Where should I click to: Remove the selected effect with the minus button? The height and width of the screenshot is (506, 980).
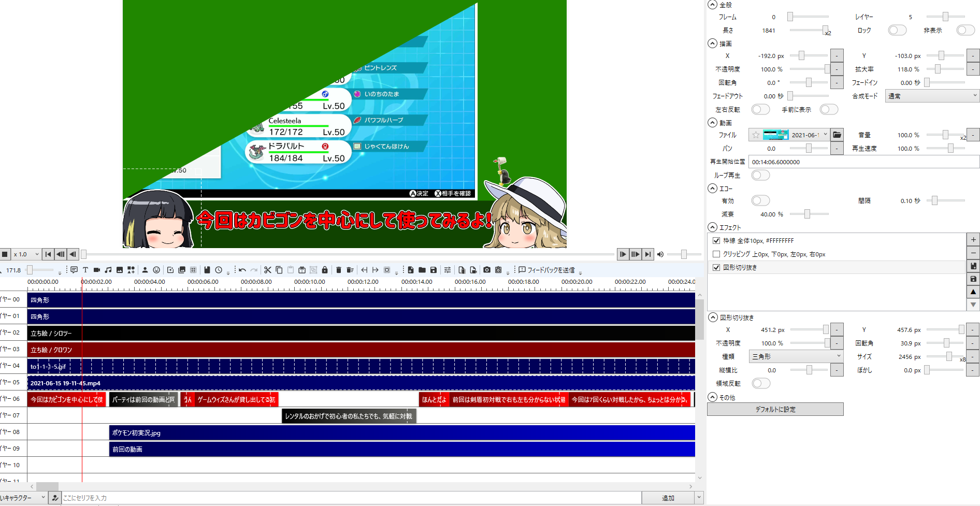point(973,253)
